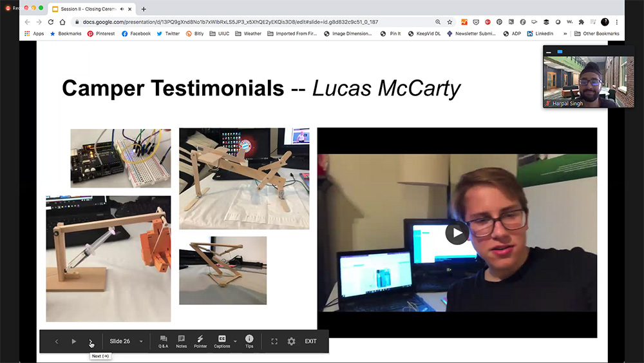Expand the Captions options arrow

coord(235,341)
